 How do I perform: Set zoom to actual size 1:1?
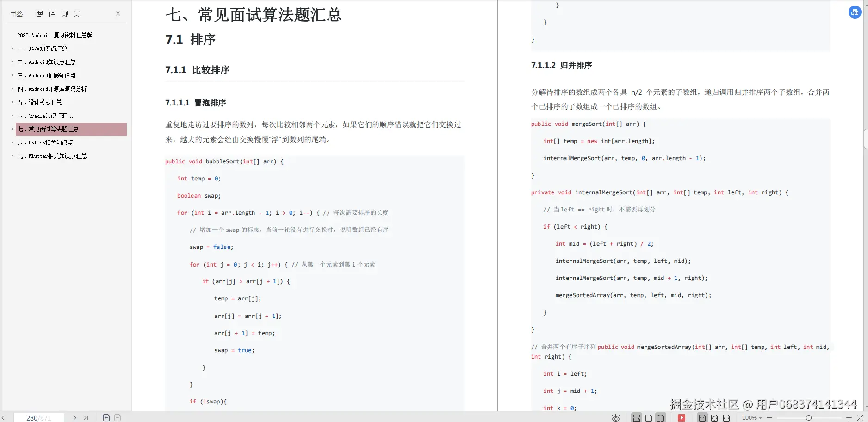[x=702, y=418]
